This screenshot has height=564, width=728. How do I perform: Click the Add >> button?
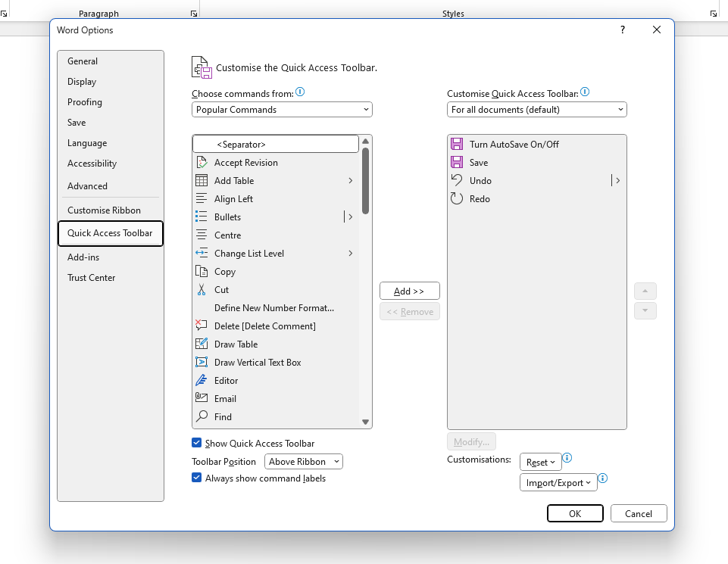pos(410,291)
